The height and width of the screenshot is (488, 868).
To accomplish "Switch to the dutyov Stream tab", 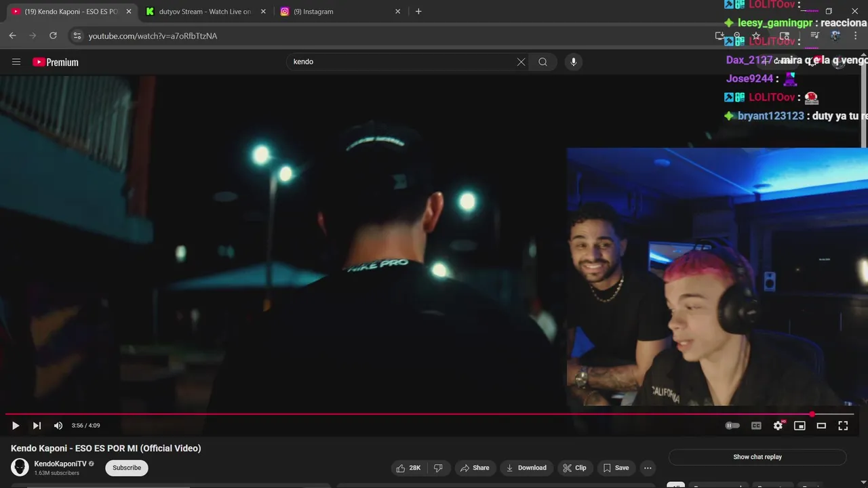I will coord(205,12).
